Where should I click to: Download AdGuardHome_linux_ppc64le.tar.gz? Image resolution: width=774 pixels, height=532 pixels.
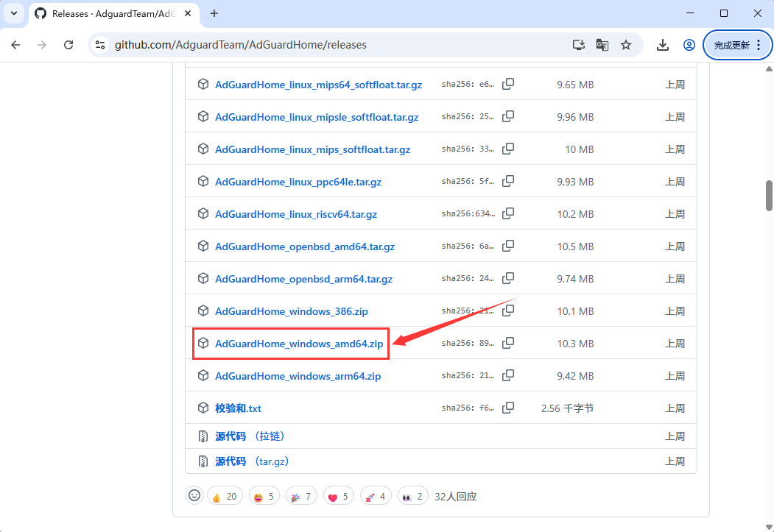pos(298,182)
